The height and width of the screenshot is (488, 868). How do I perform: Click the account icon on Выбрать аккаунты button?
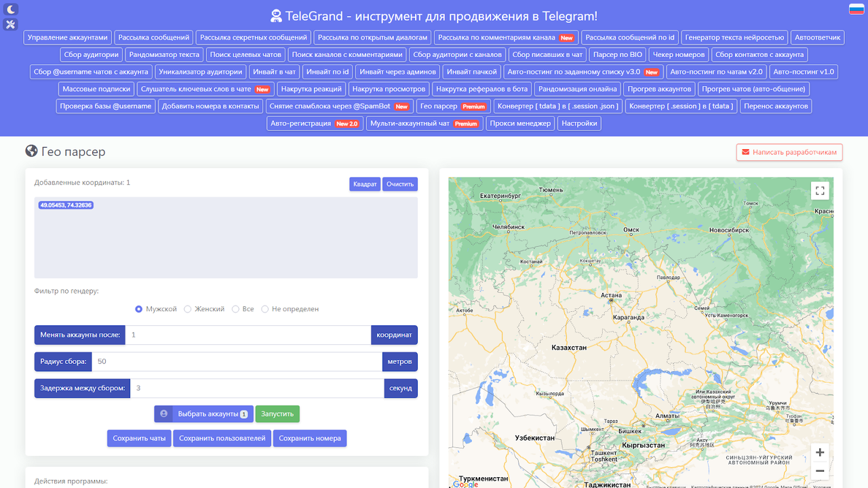click(163, 413)
